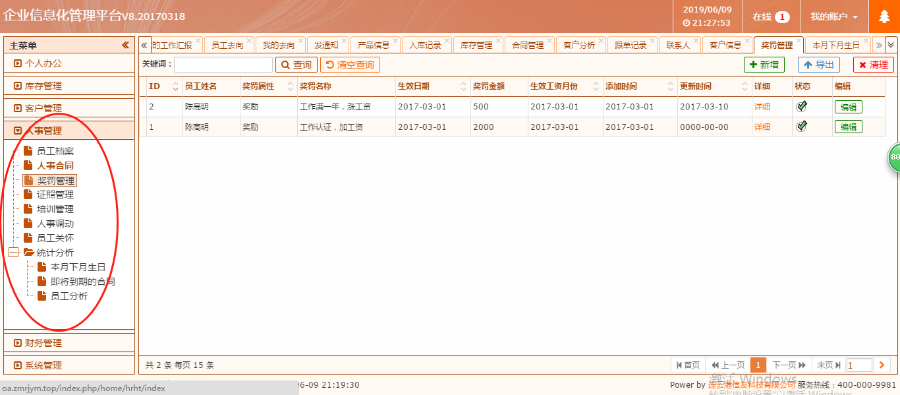Switch to the 客户信息 tab
The height and width of the screenshot is (395, 900).
tap(725, 45)
